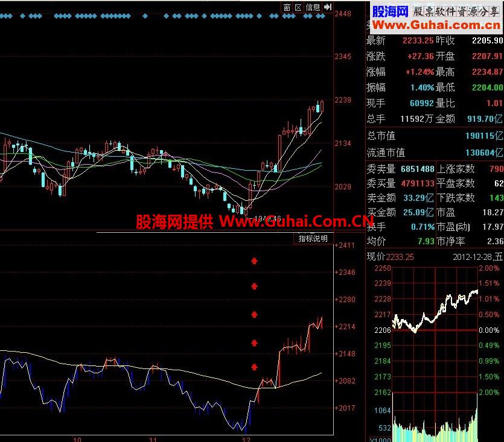The width and height of the screenshot is (504, 442).
Task: Click the +2214 indicator axis label
Action: (x=345, y=327)
